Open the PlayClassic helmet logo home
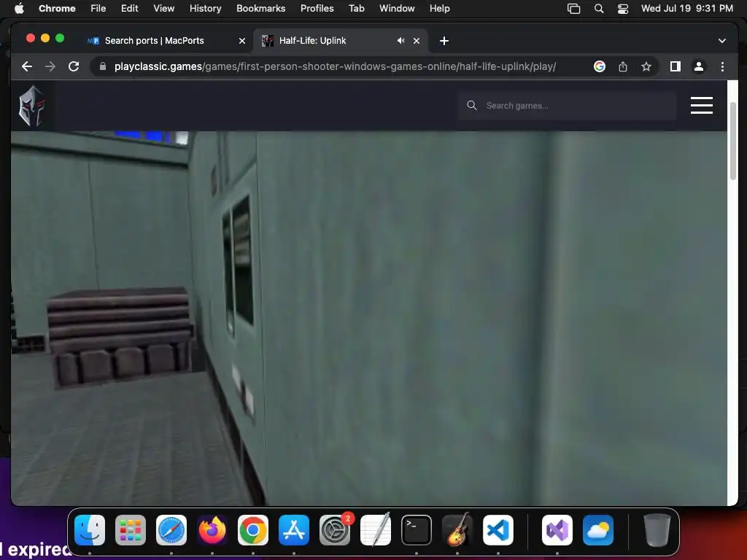The height and width of the screenshot is (560, 747). tap(32, 106)
